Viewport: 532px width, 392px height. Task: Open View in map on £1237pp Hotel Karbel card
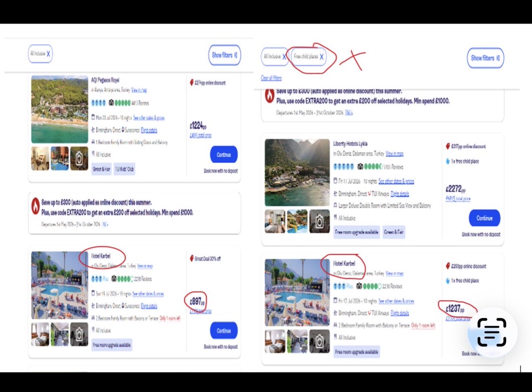click(x=395, y=273)
